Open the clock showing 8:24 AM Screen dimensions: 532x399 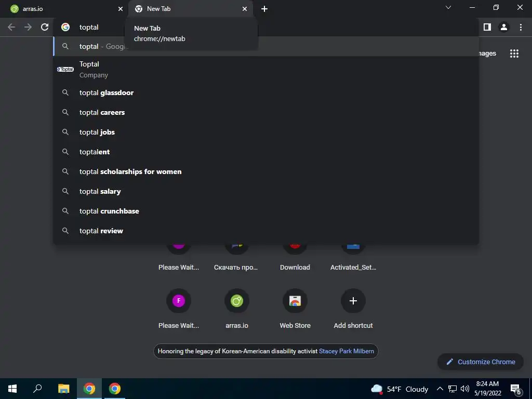coord(487,389)
